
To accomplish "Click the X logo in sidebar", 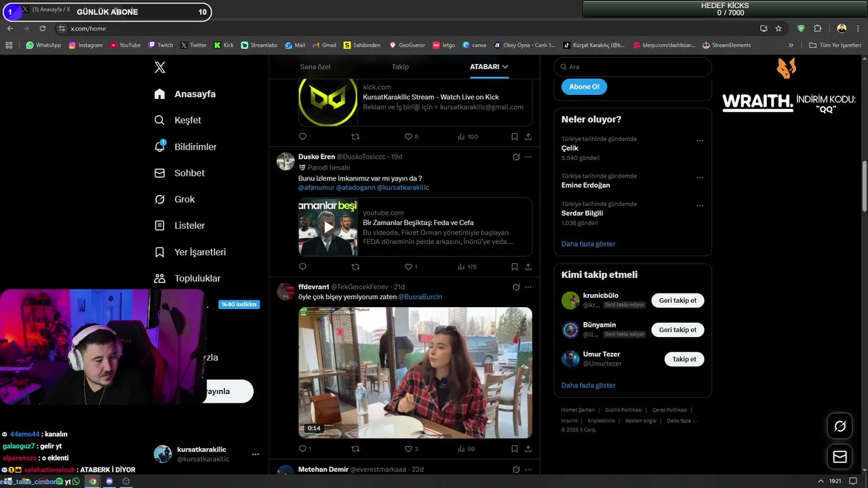I will pyautogui.click(x=159, y=67).
